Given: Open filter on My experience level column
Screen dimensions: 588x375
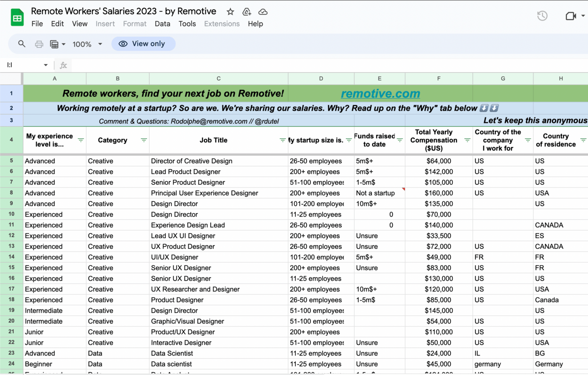Looking at the screenshot, I should point(81,140).
